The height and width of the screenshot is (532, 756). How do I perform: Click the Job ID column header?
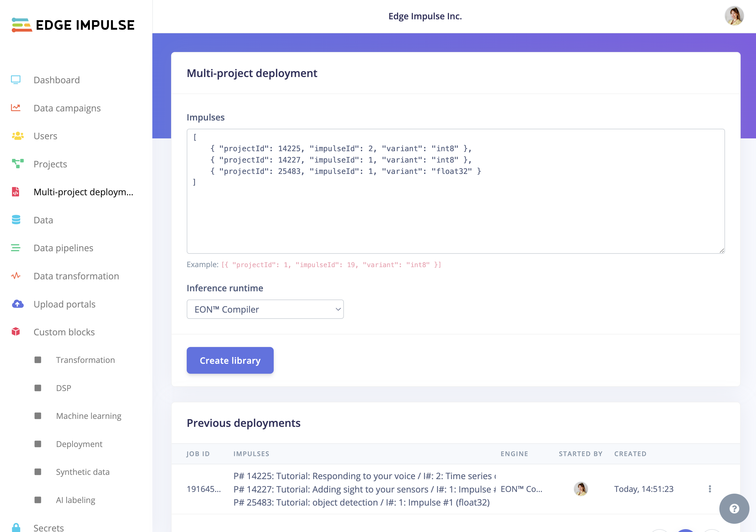point(198,454)
